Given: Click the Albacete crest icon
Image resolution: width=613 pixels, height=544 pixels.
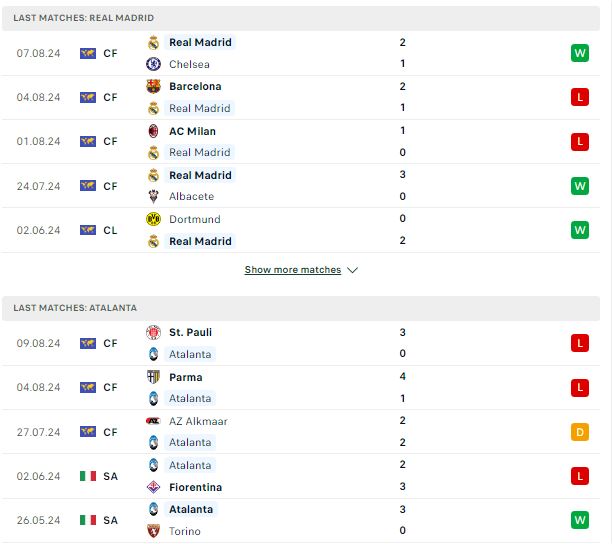Looking at the screenshot, I should pos(153,196).
